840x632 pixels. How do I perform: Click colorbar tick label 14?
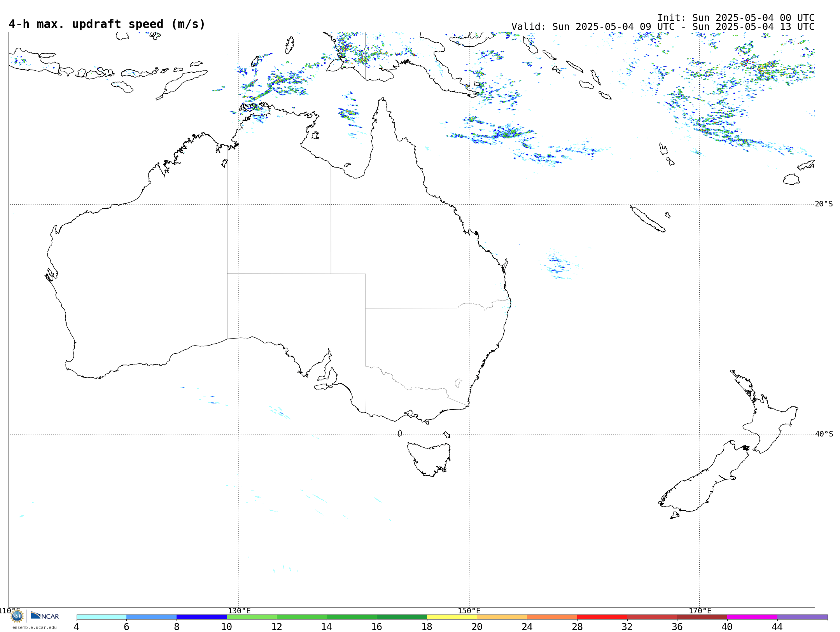pos(327,627)
